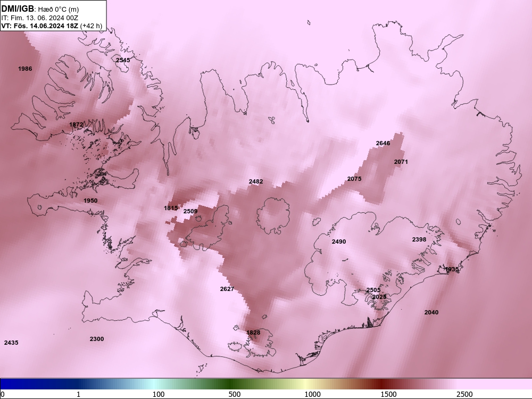The image size is (532, 399).
Task: Click the 2505 height label
Action: (373, 290)
